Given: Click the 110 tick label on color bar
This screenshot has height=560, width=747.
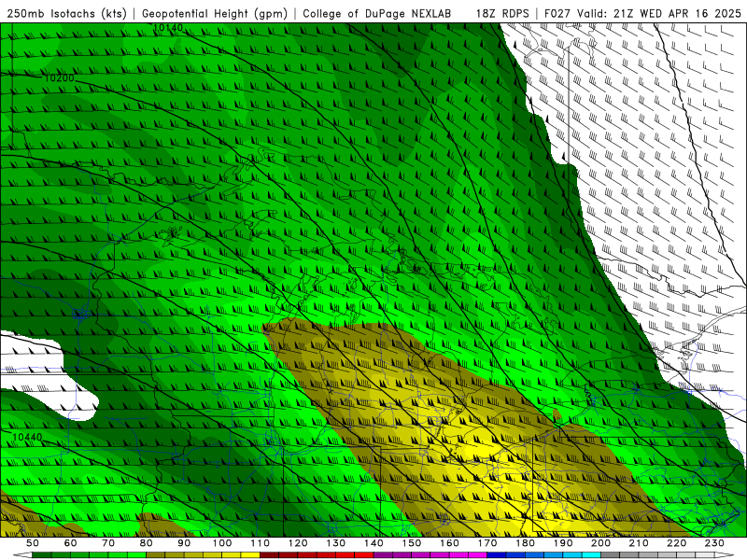Looking at the screenshot, I should pyautogui.click(x=260, y=543).
